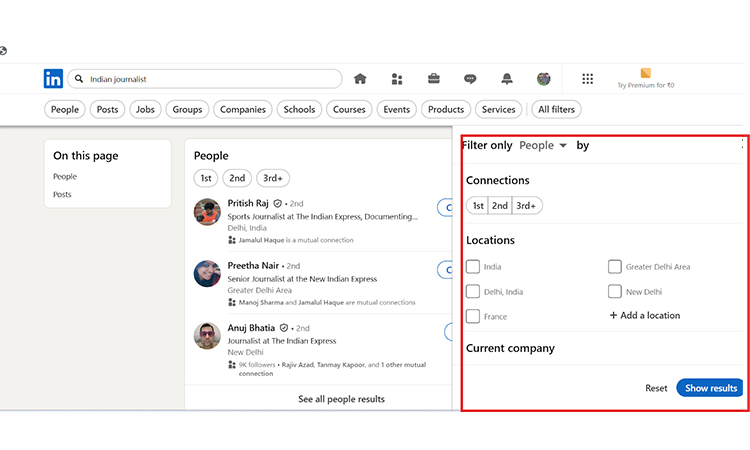Screen dimensions: 750x450
Task: Select the New Delhi checkbox
Action: (x=615, y=292)
